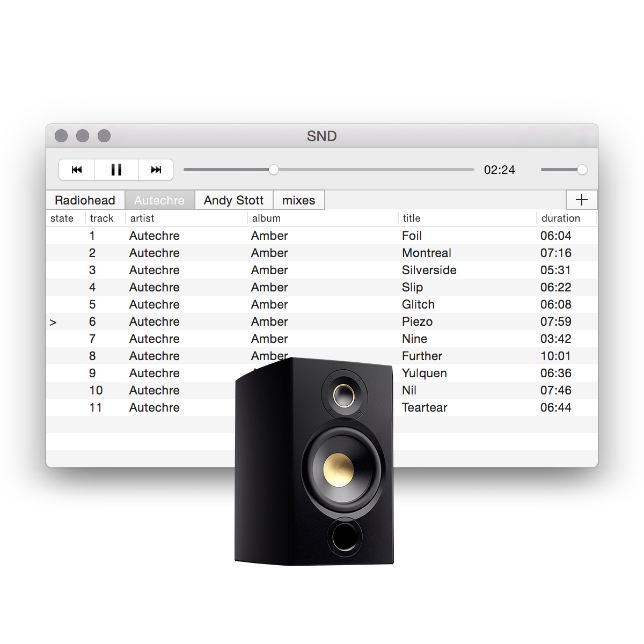The width and height of the screenshot is (644, 644).
Task: Add a new playlist tab
Action: click(581, 200)
